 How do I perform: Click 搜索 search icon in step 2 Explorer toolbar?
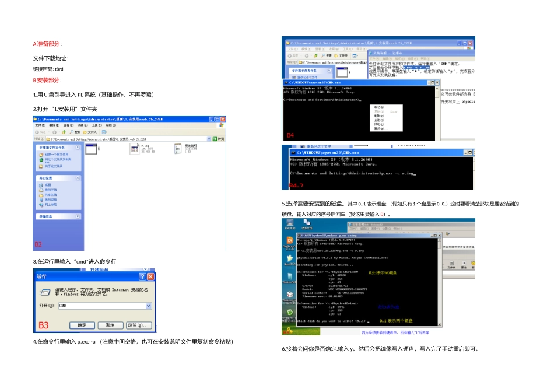[x=75, y=132]
